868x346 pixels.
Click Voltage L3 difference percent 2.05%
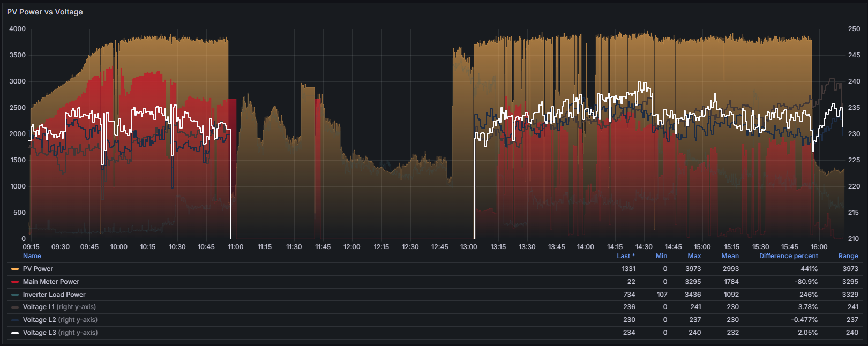pyautogui.click(x=807, y=333)
